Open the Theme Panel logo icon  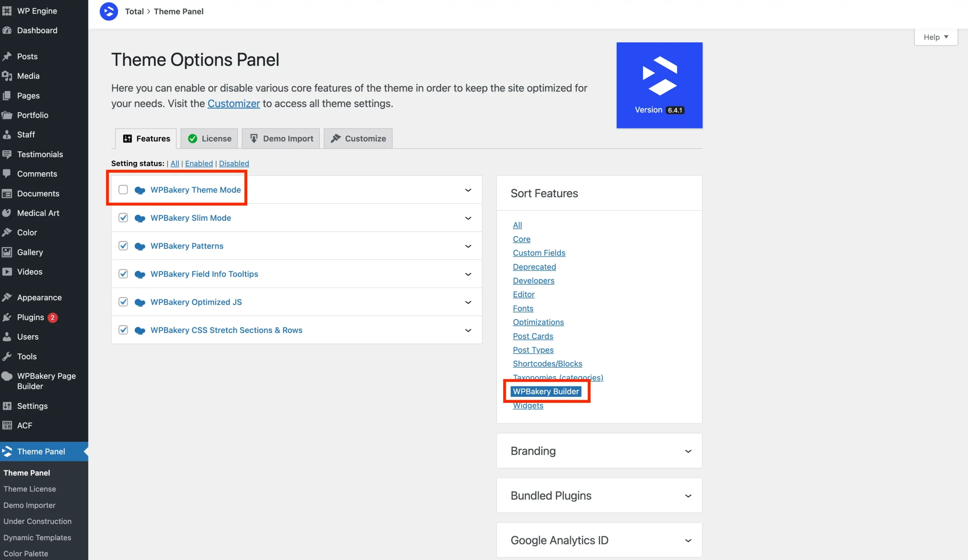(7, 452)
